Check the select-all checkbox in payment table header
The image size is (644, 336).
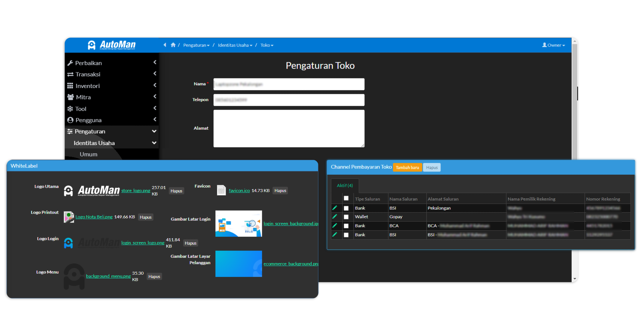pos(346,198)
